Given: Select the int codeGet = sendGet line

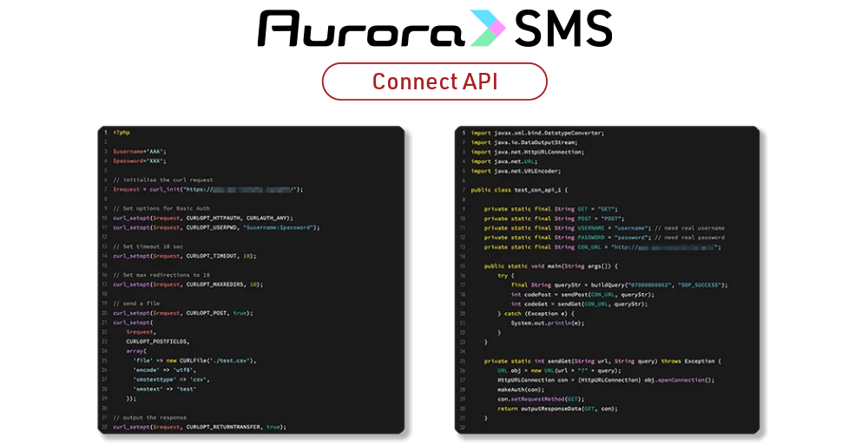Looking at the screenshot, I should tap(579, 304).
